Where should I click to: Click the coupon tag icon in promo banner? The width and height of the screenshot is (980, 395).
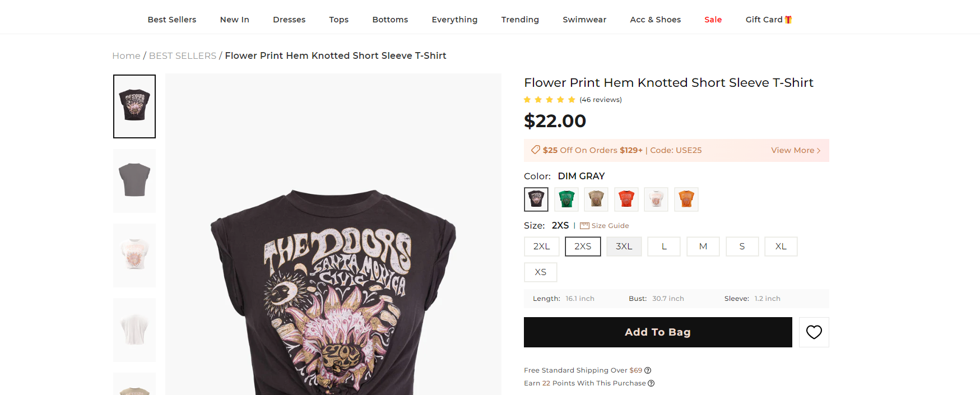pyautogui.click(x=536, y=150)
